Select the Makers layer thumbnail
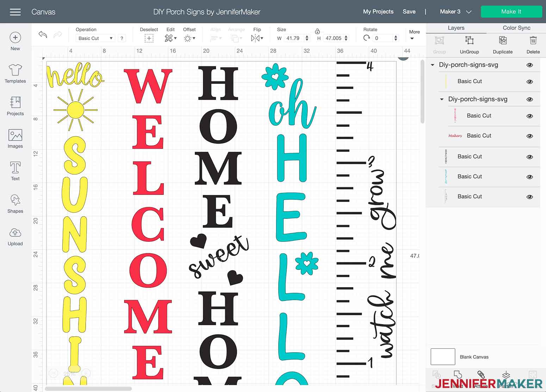546x392 pixels. tap(455, 135)
